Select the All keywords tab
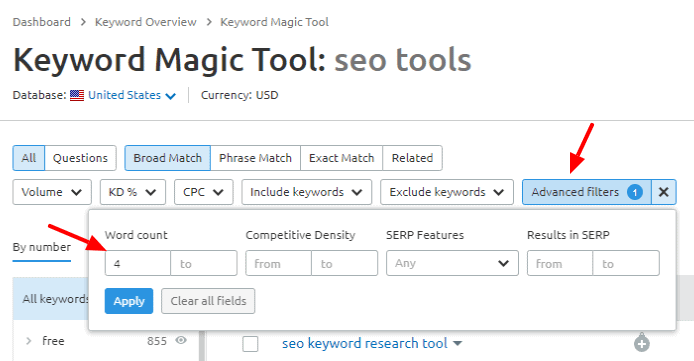Image resolution: width=694 pixels, height=361 pixels. pos(29,158)
